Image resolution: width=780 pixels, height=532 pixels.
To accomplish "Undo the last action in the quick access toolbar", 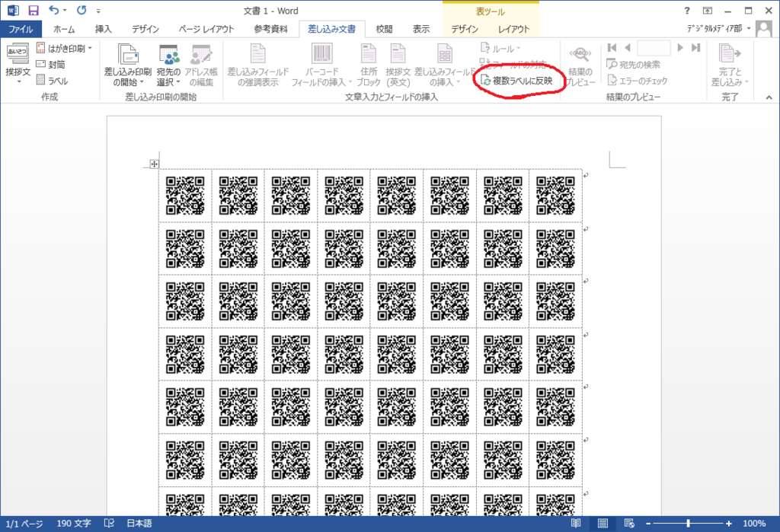I will [53, 11].
